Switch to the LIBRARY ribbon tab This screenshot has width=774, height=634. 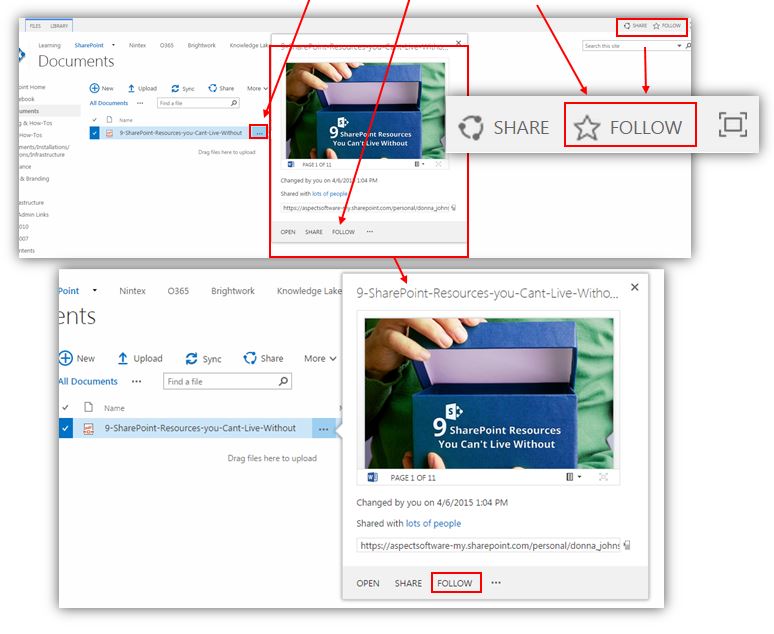[x=59, y=26]
